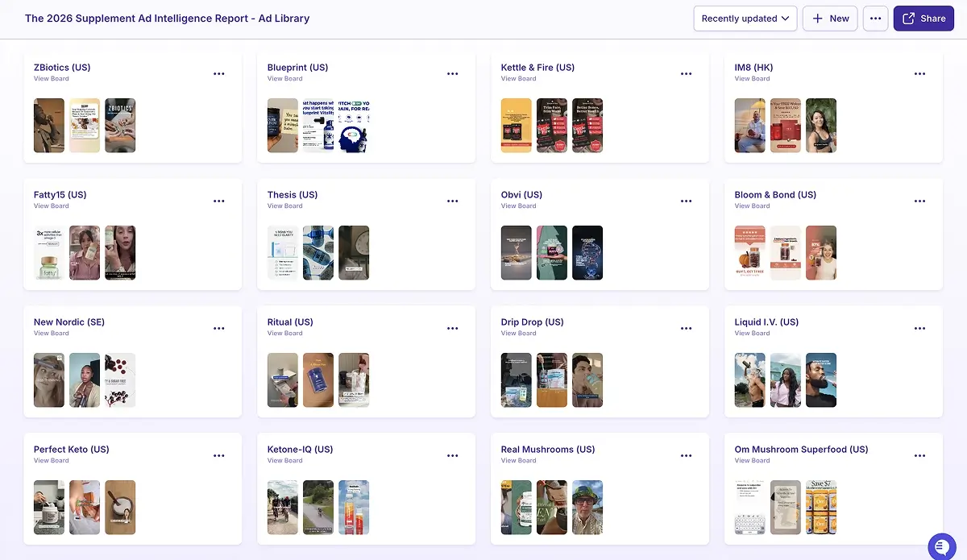The width and height of the screenshot is (967, 560).
Task: Select the Blueprint (US) board title
Action: (298, 68)
